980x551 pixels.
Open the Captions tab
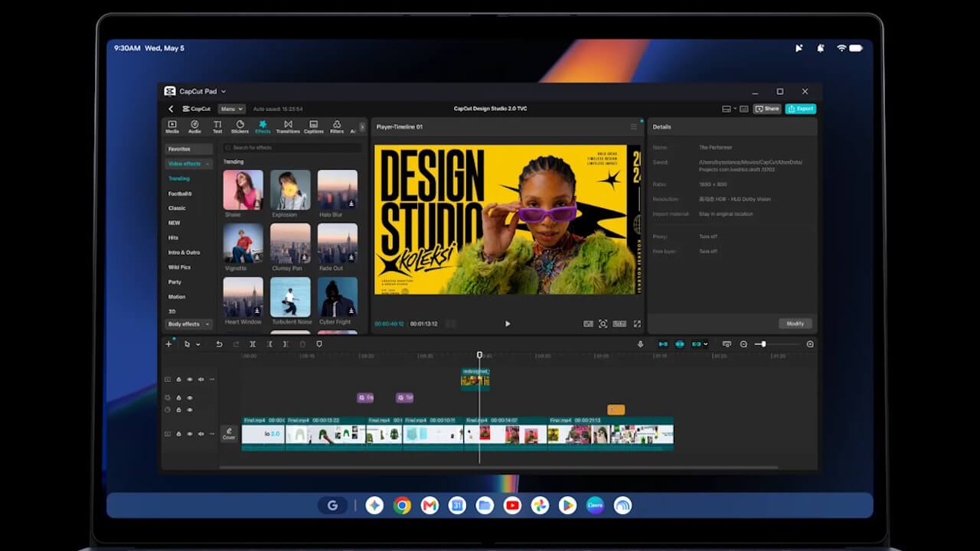click(314, 127)
